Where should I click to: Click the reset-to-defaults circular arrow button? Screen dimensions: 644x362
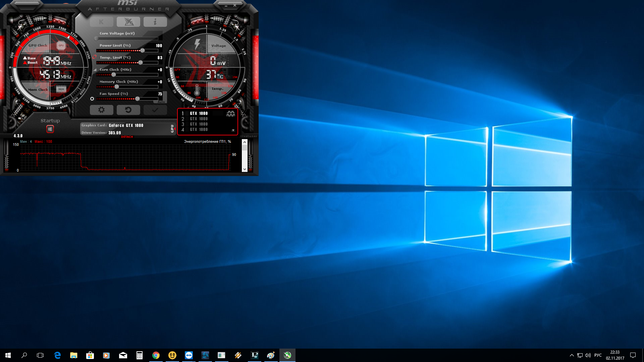coord(128,110)
